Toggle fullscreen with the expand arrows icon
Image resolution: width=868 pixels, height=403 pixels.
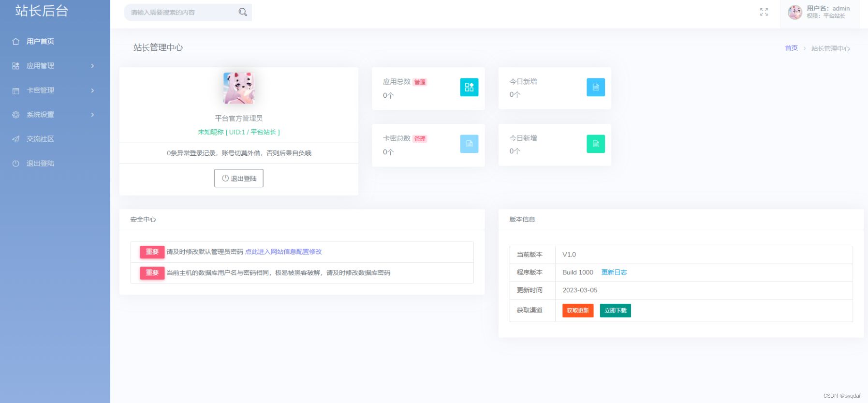tap(764, 12)
